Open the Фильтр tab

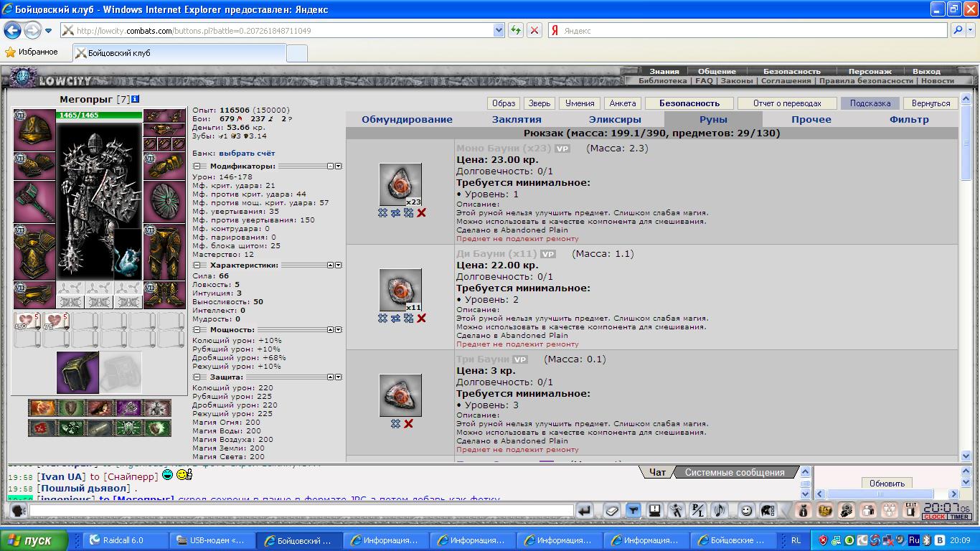pos(909,120)
